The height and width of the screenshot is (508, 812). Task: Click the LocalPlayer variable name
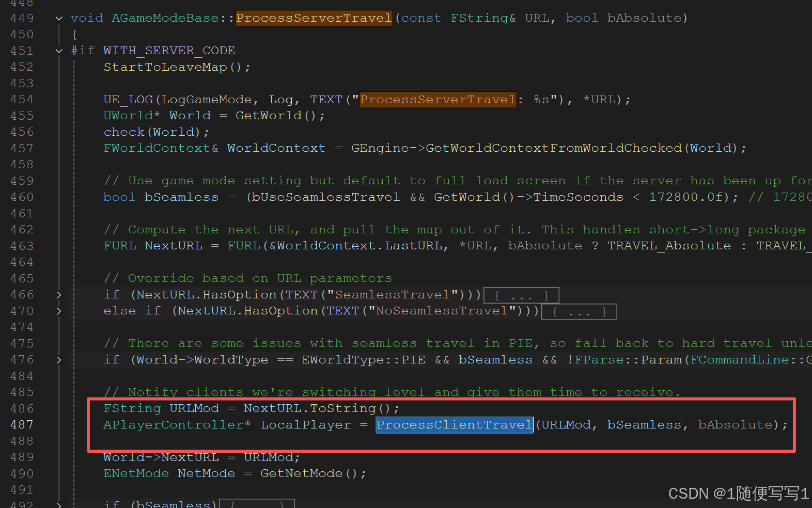305,425
